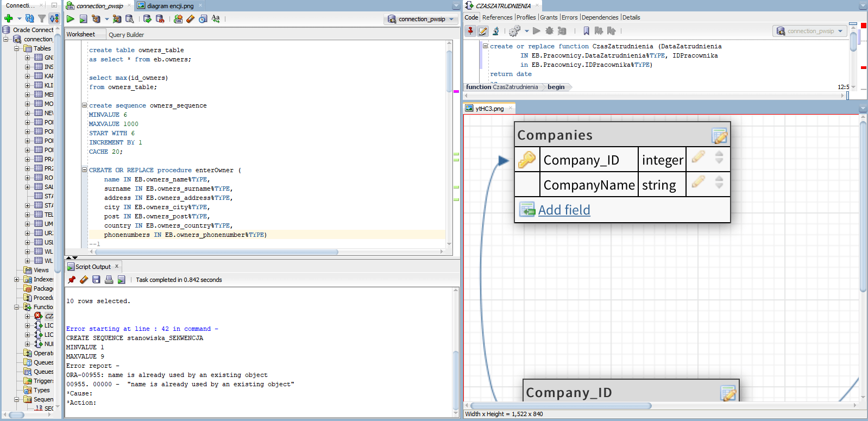Clear Script Output with the eraser icon
The height and width of the screenshot is (421, 868).
84,280
